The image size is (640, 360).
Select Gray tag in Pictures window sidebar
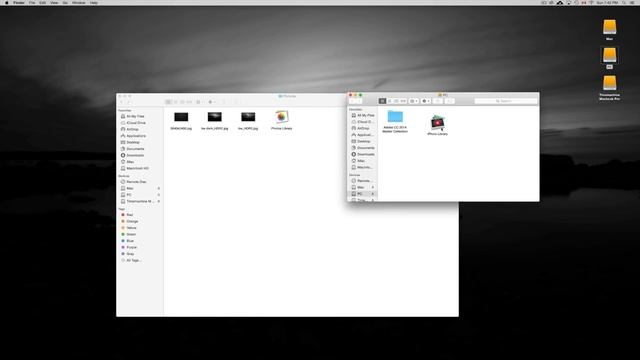(127, 254)
